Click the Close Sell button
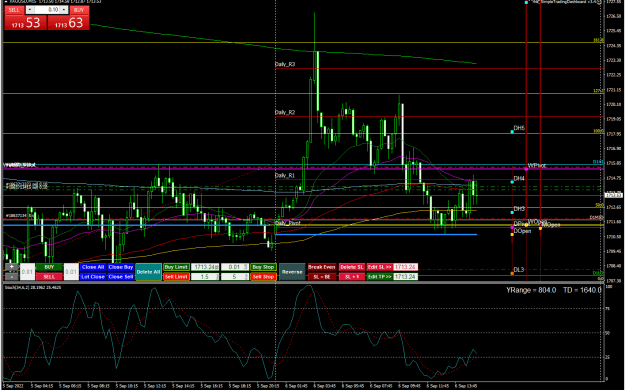Image resolution: width=625 pixels, height=390 pixels. tap(121, 277)
